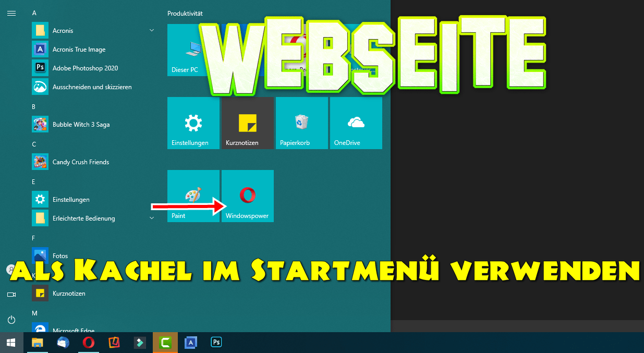The width and height of the screenshot is (644, 353).
Task: Switch to Camtasia in the taskbar
Action: tap(165, 343)
